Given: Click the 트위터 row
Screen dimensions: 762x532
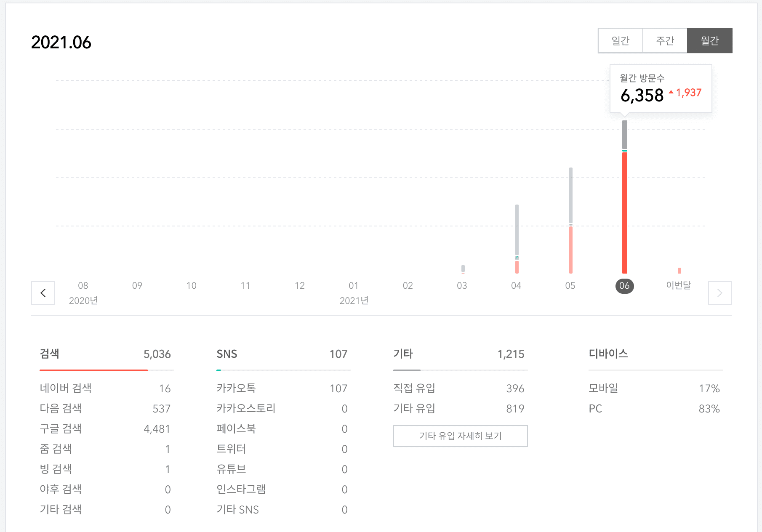Looking at the screenshot, I should [x=282, y=449].
